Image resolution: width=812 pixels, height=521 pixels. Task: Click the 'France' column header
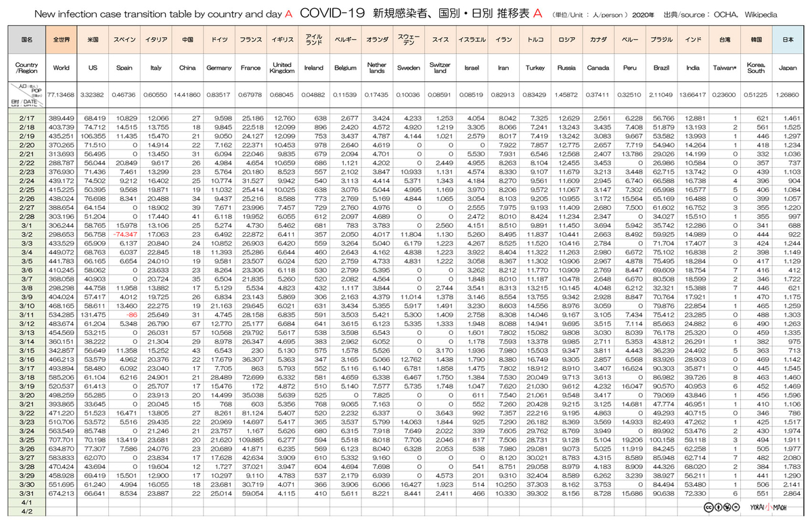tap(250, 68)
